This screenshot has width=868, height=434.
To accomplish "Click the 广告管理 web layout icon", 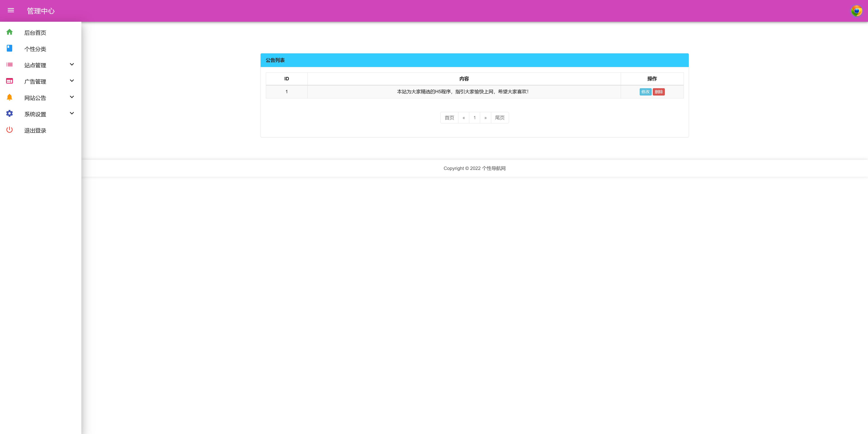I will (x=9, y=81).
